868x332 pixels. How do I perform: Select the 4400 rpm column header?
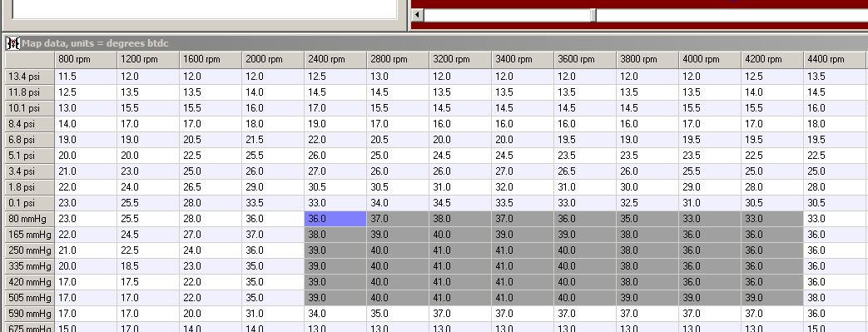point(835,60)
